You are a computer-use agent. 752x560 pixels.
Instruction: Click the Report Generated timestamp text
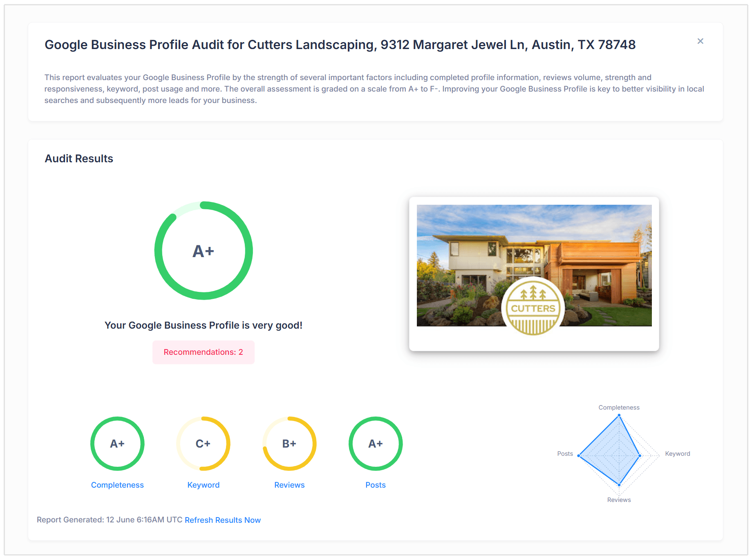tap(110, 520)
